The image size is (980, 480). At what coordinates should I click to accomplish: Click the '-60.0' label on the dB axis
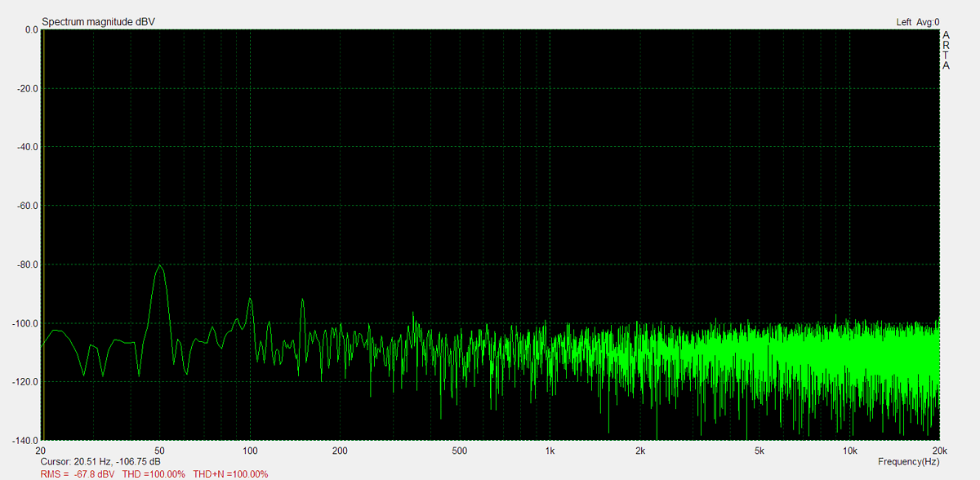[x=27, y=206]
